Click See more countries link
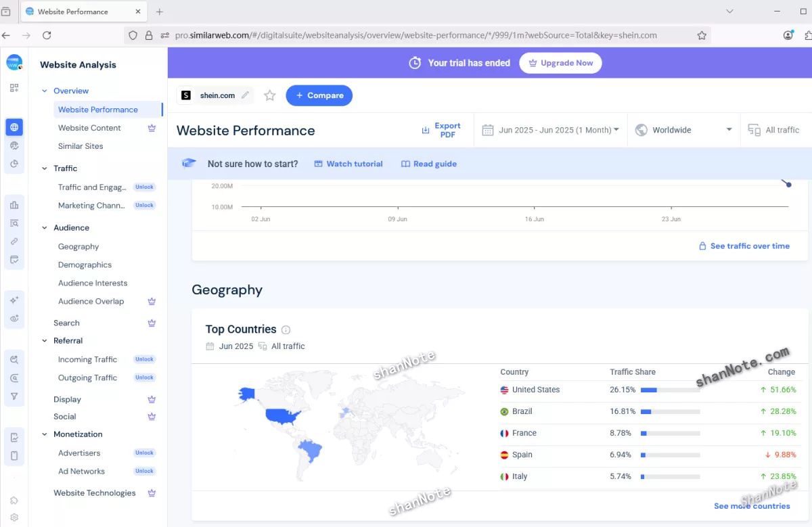The image size is (812, 527). (x=752, y=506)
